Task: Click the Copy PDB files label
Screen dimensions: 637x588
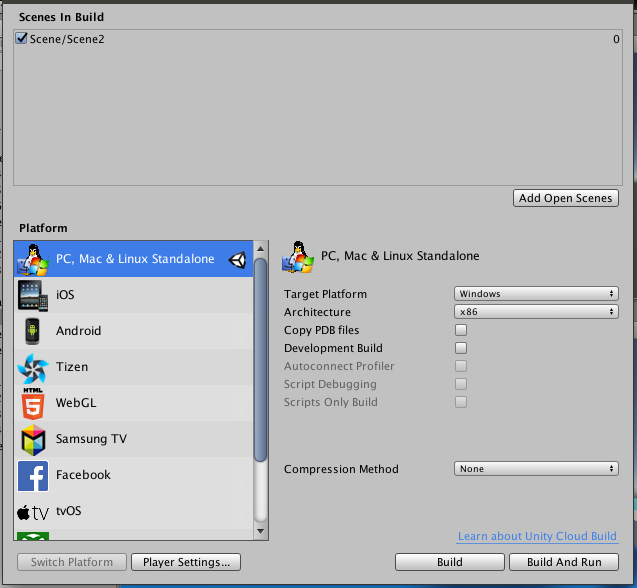Action: point(321,330)
